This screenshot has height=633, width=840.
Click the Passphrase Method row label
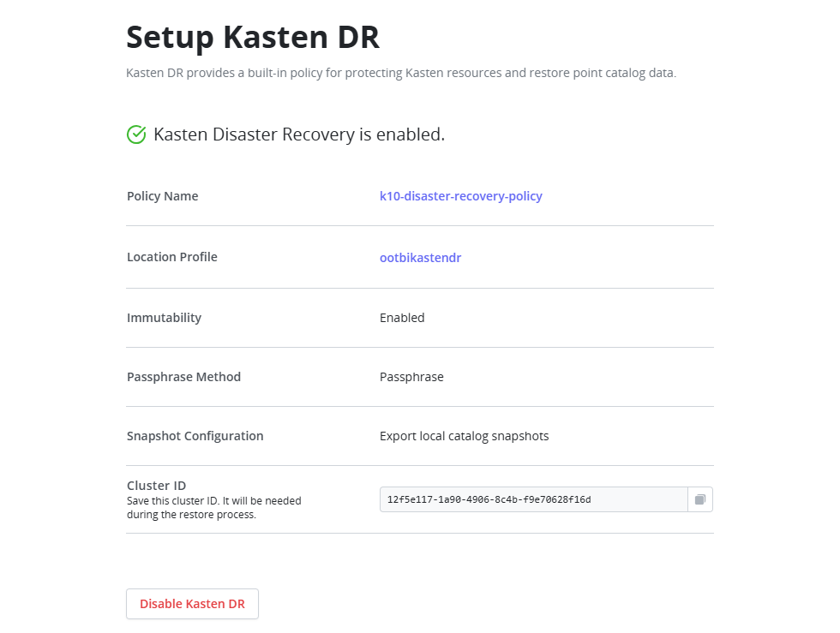(183, 376)
